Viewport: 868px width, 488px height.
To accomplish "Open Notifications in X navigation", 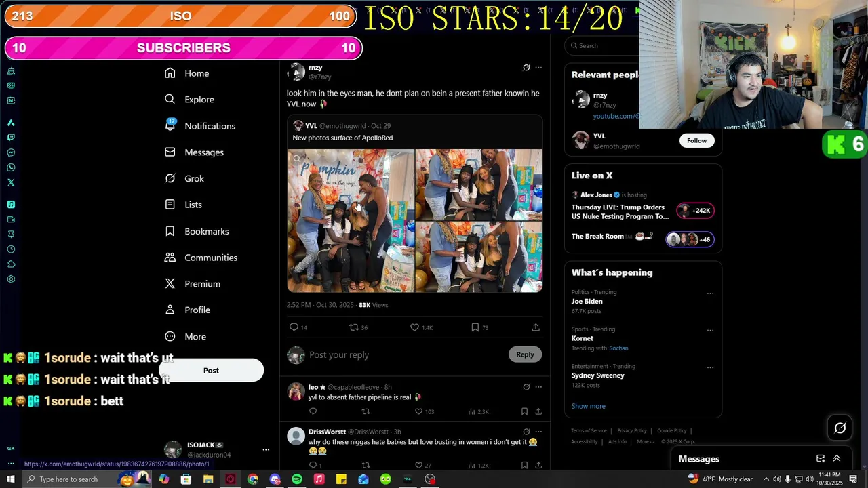I will [200, 126].
